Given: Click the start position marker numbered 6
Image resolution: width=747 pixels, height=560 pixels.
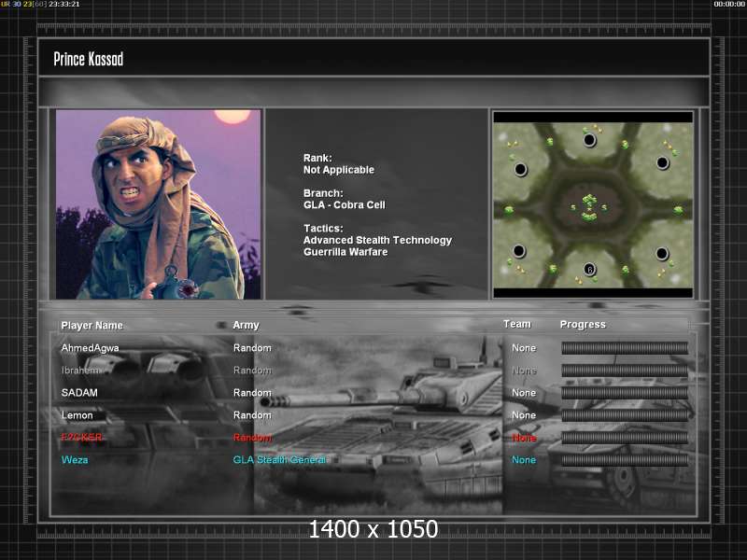Looking at the screenshot, I should (589, 270).
